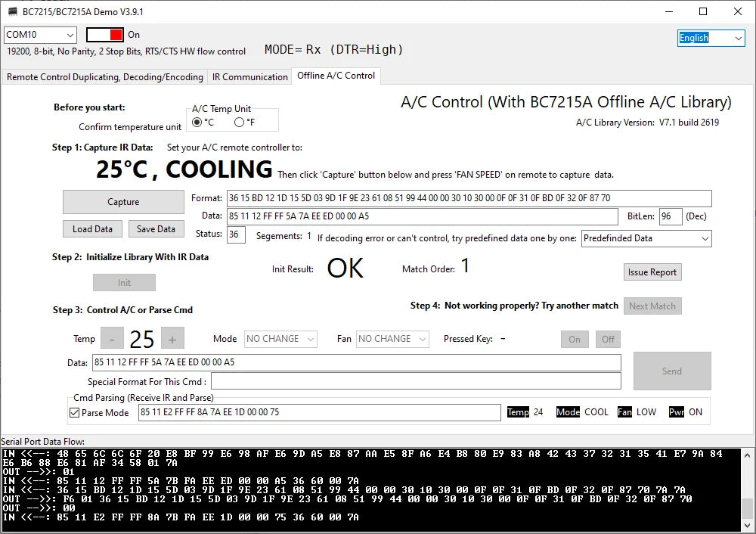Click the highlighted Fan label in parse results
Image resolution: width=756 pixels, height=534 pixels.
624,412
